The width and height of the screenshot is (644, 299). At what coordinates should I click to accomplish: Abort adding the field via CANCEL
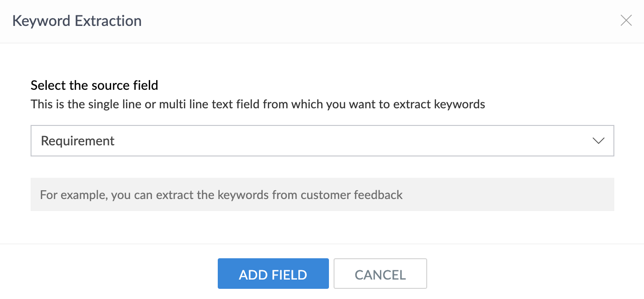(x=380, y=274)
